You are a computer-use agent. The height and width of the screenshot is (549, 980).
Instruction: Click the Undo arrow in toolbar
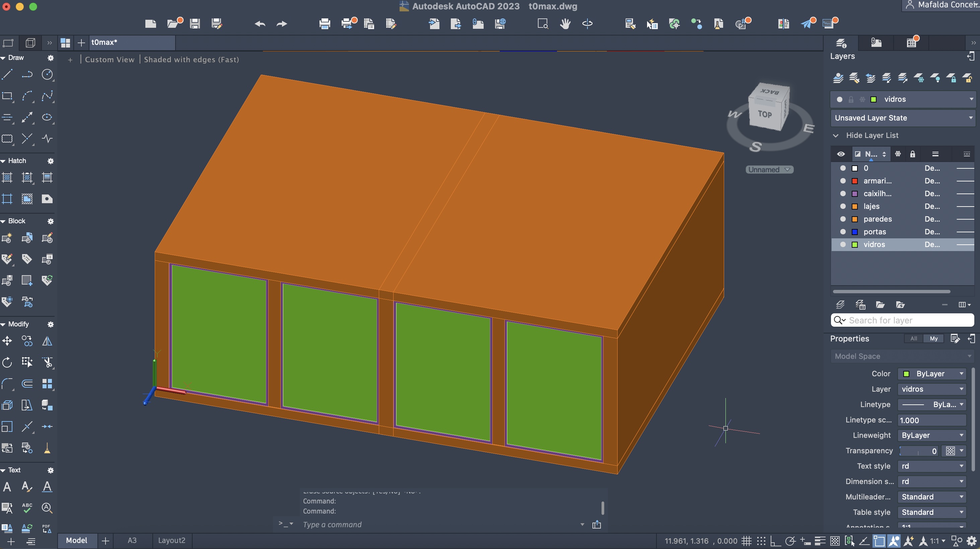[260, 24]
